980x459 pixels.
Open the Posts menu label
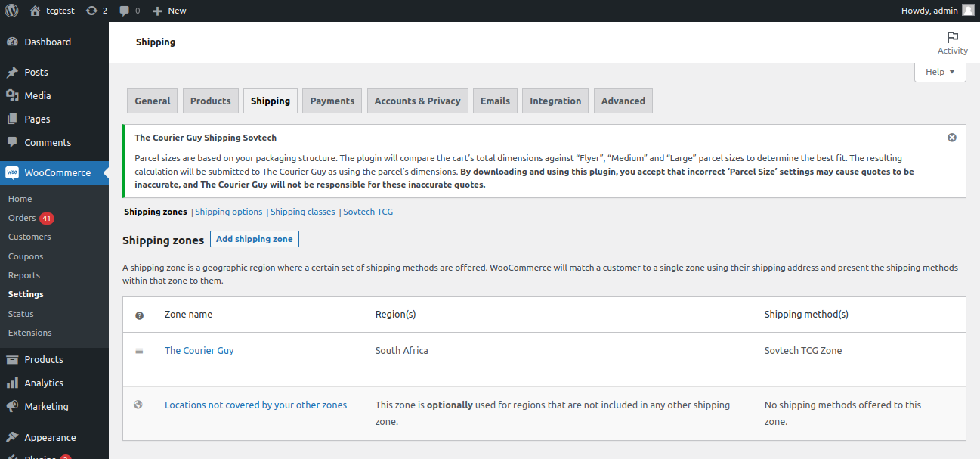36,73
